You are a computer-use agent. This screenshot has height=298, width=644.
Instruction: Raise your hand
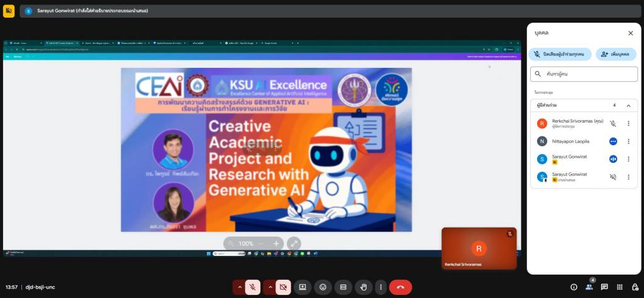pyautogui.click(x=363, y=287)
